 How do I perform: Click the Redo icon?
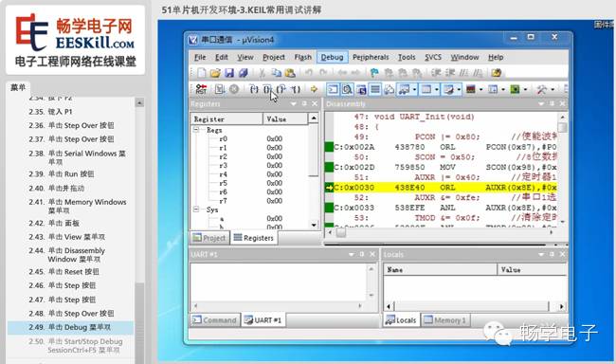point(323,73)
